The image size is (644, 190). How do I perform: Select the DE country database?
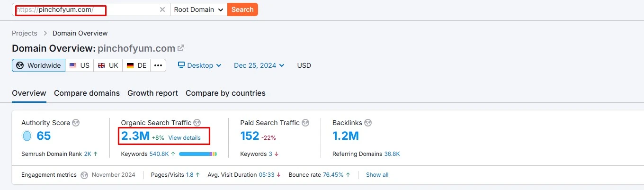pyautogui.click(x=136, y=65)
